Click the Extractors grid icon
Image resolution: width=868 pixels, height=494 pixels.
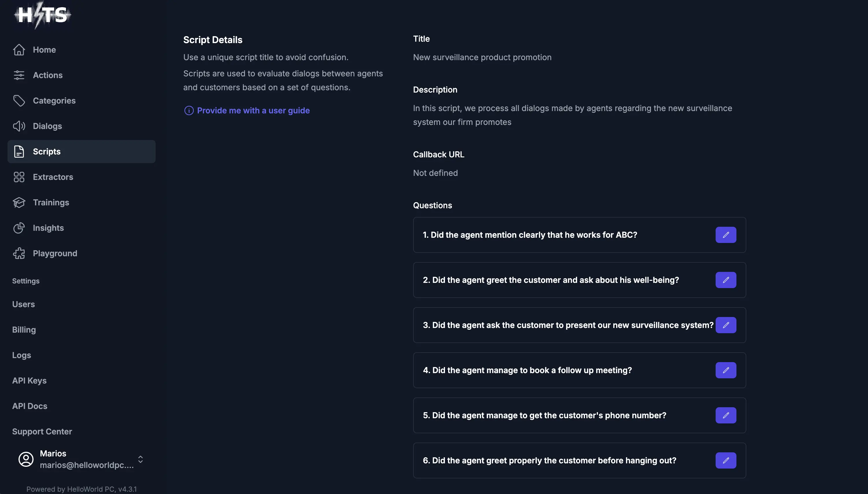coord(19,177)
